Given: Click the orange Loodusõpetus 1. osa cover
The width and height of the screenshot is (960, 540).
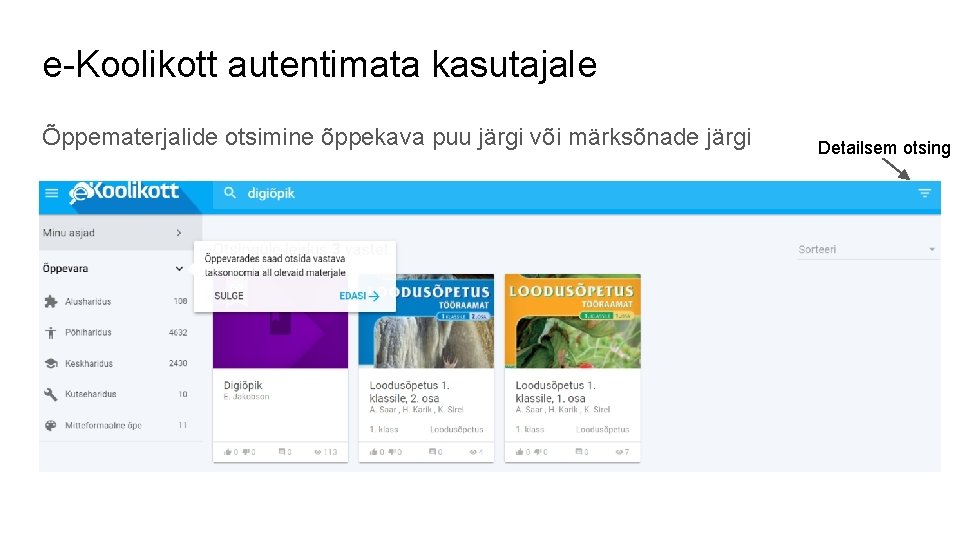Looking at the screenshot, I should (572, 321).
